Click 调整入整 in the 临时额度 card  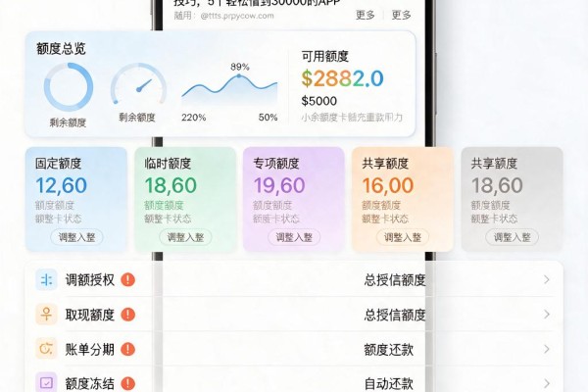185,237
